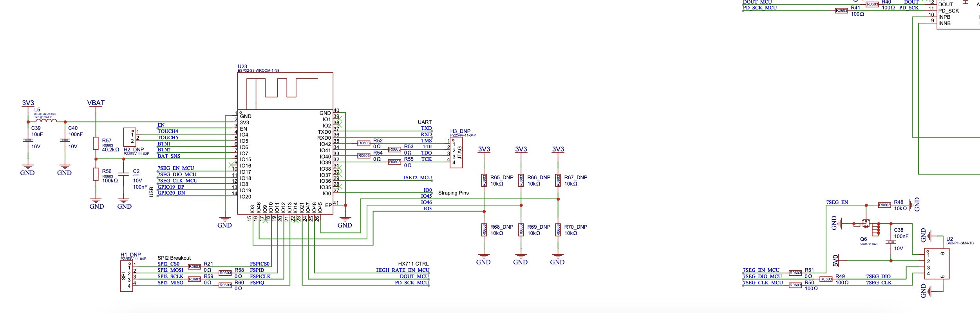Click resistor R56 100kΩ symbol
Screen dimensions: 980x313
click(x=96, y=174)
